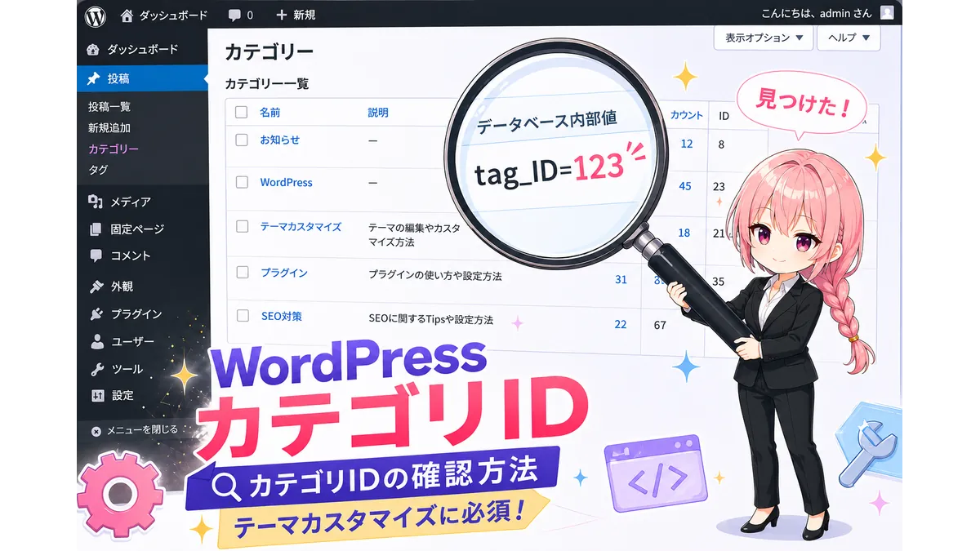Image resolution: width=980 pixels, height=551 pixels.
Task: Check the プラグイン category row checkbox
Action: (242, 272)
